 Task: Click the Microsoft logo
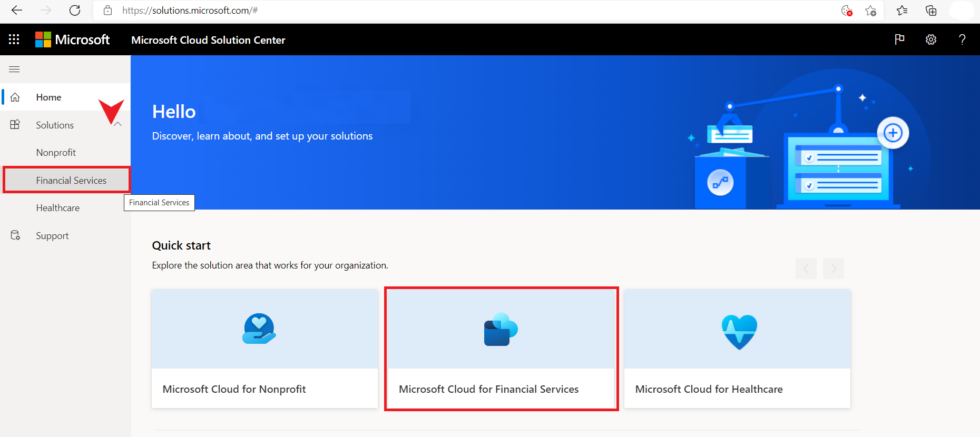tap(72, 39)
